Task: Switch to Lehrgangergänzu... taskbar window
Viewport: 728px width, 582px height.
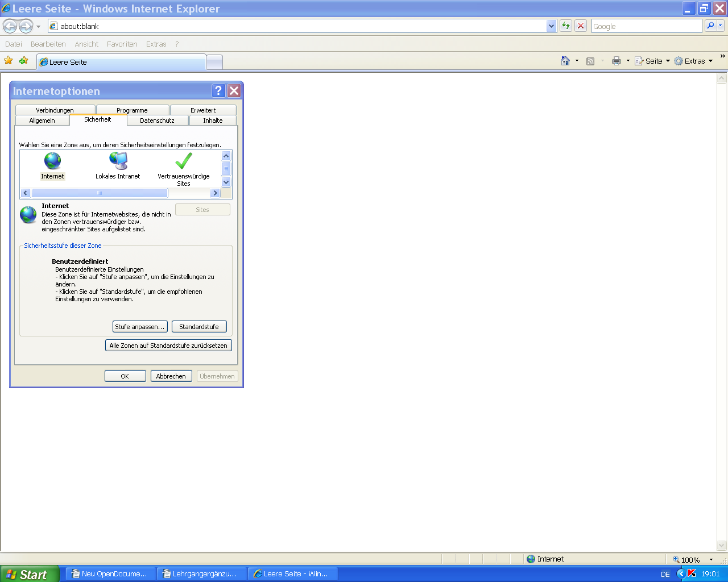Action: pos(201,574)
